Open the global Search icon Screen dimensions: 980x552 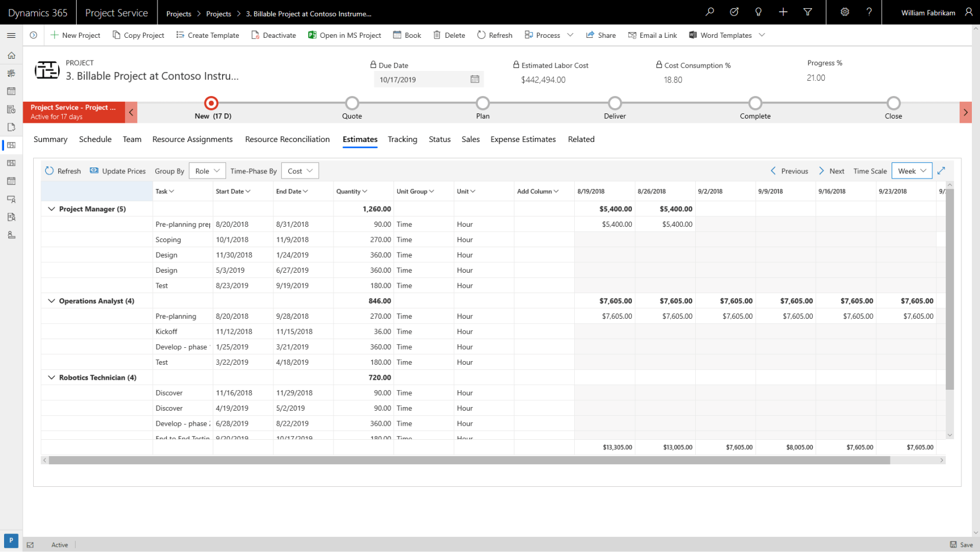pyautogui.click(x=709, y=12)
